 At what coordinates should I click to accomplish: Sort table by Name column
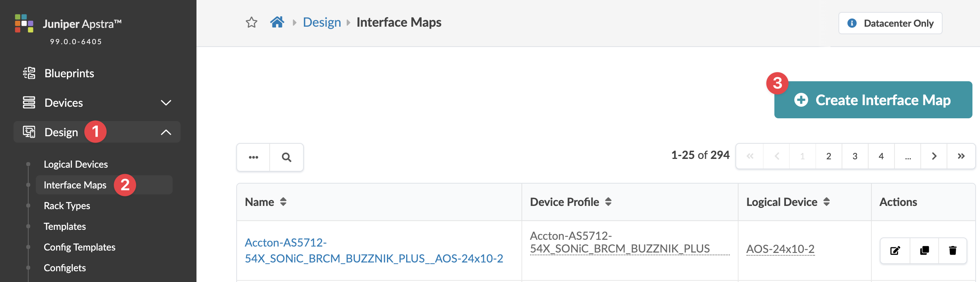(283, 202)
